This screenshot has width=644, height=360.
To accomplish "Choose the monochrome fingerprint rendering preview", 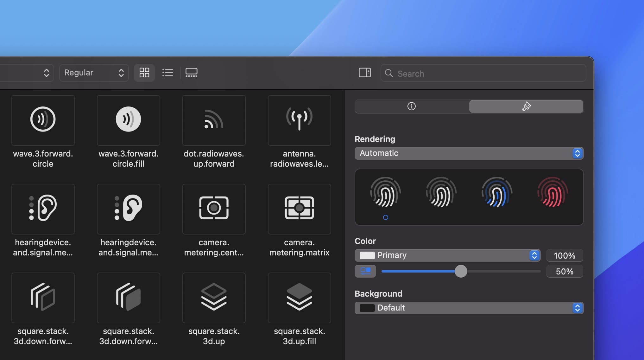I will [x=385, y=192].
